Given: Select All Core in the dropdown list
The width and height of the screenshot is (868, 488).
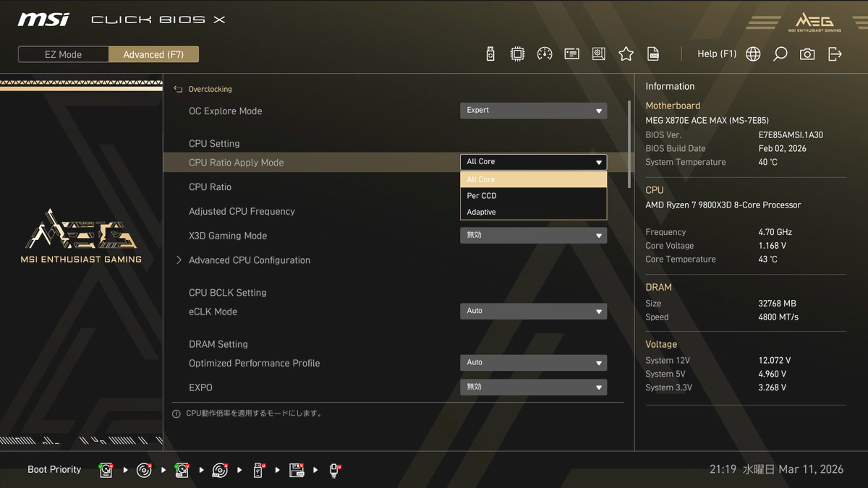Looking at the screenshot, I should pyautogui.click(x=533, y=179).
